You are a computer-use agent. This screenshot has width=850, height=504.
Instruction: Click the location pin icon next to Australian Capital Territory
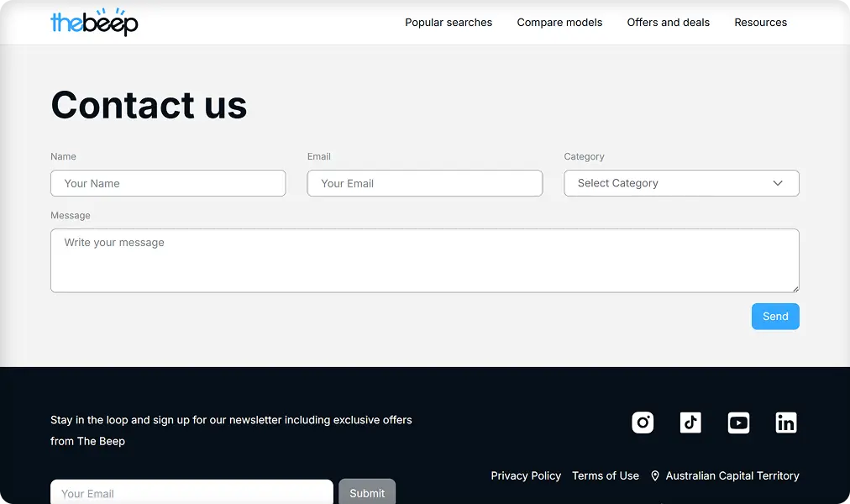click(x=655, y=475)
